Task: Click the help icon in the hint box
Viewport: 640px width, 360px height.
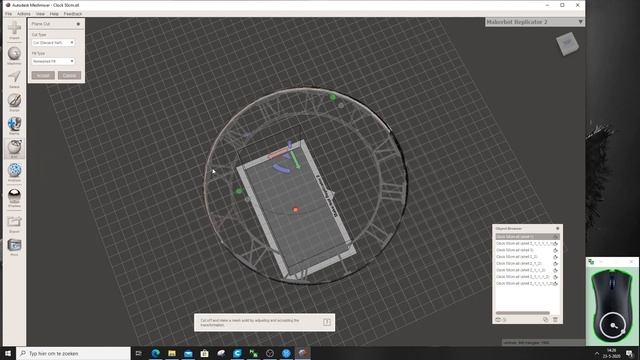Action: tap(327, 322)
